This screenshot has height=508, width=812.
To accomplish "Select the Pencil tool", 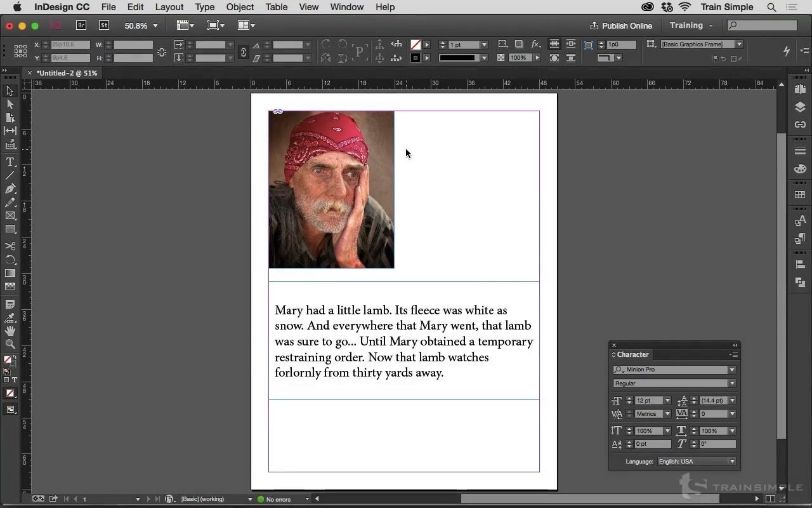I will [x=10, y=202].
